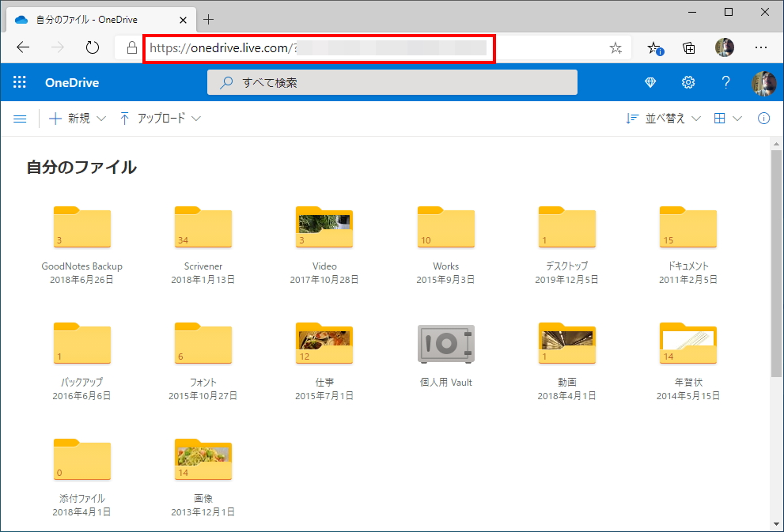
Task: Click the Premium diamond icon
Action: pyautogui.click(x=650, y=82)
